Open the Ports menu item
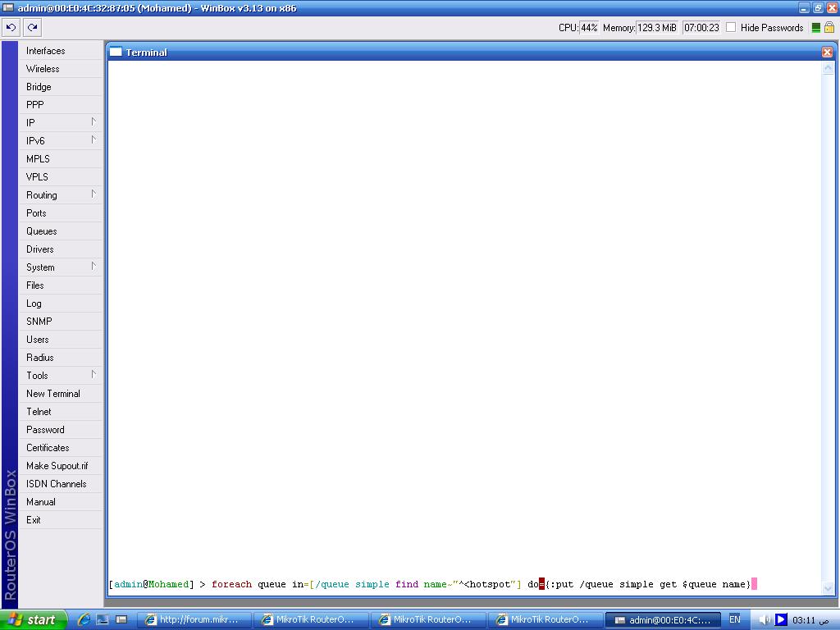 (61, 213)
